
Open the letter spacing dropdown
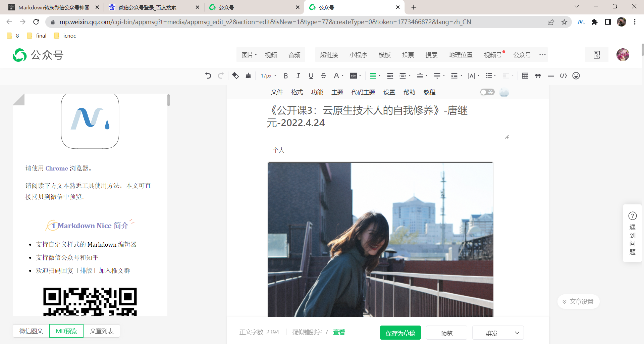click(474, 76)
